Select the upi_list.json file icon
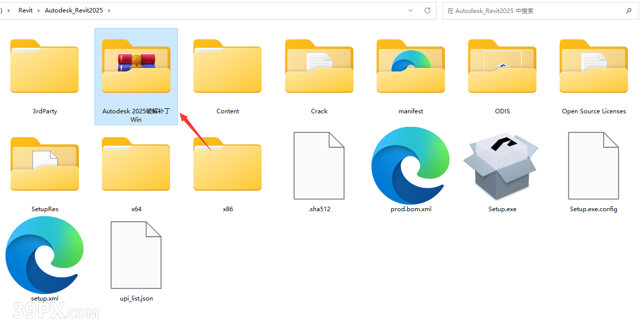644x332 pixels. tap(136, 255)
